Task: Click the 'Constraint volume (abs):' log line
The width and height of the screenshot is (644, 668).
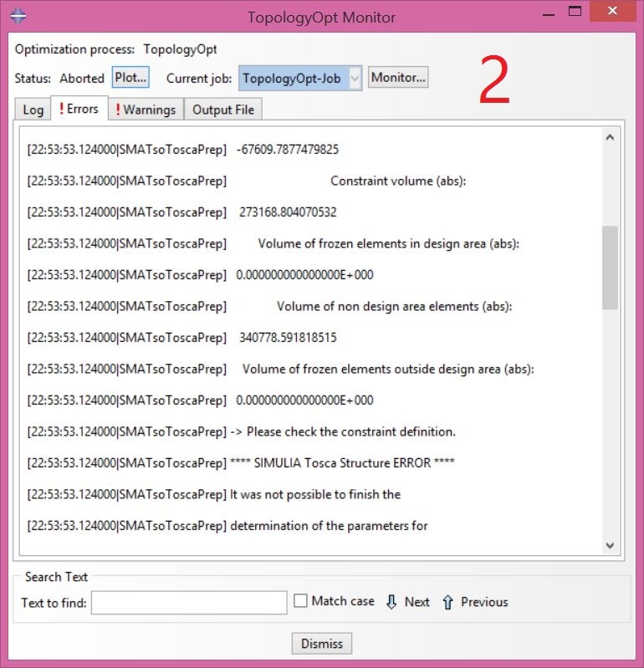Action: tap(398, 181)
